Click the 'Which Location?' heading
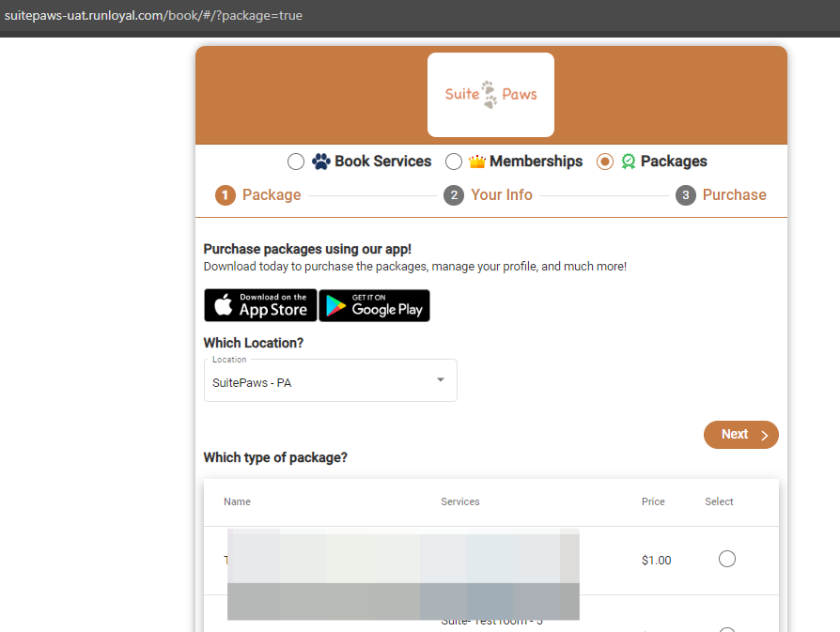 click(x=254, y=343)
